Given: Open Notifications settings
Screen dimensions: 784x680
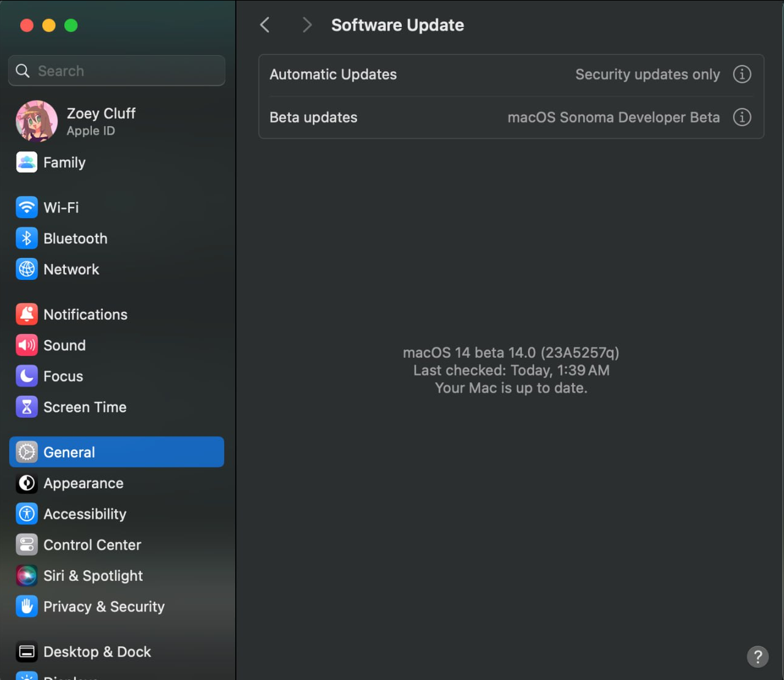Looking at the screenshot, I should click(x=85, y=314).
